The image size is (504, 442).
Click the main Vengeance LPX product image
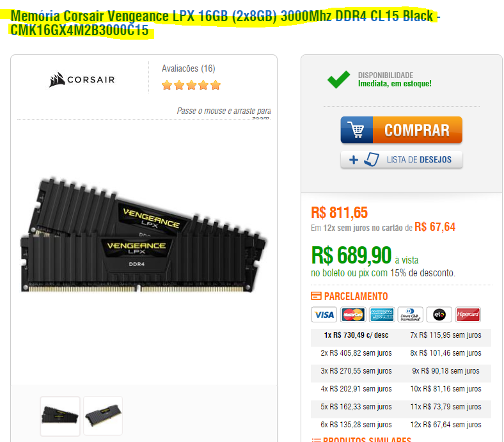click(143, 235)
